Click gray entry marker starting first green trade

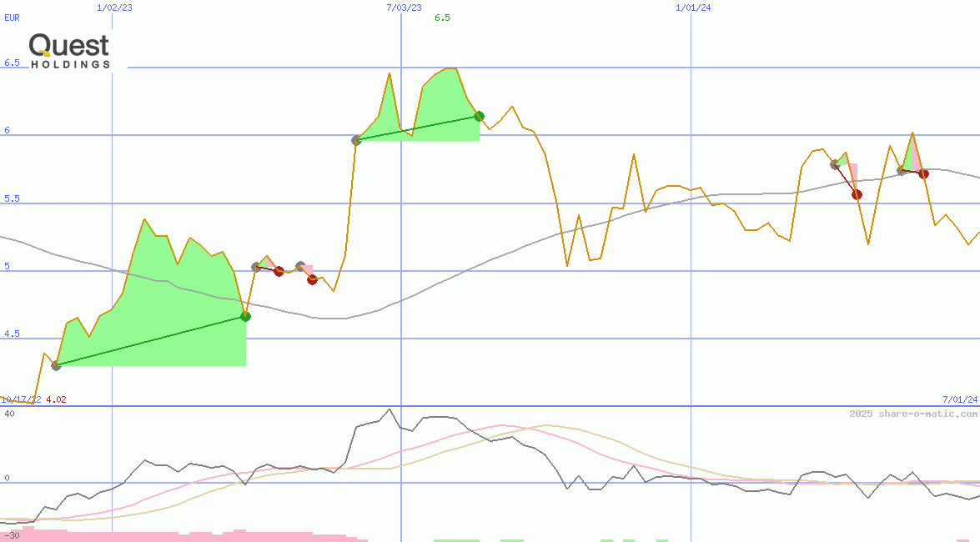pos(56,365)
